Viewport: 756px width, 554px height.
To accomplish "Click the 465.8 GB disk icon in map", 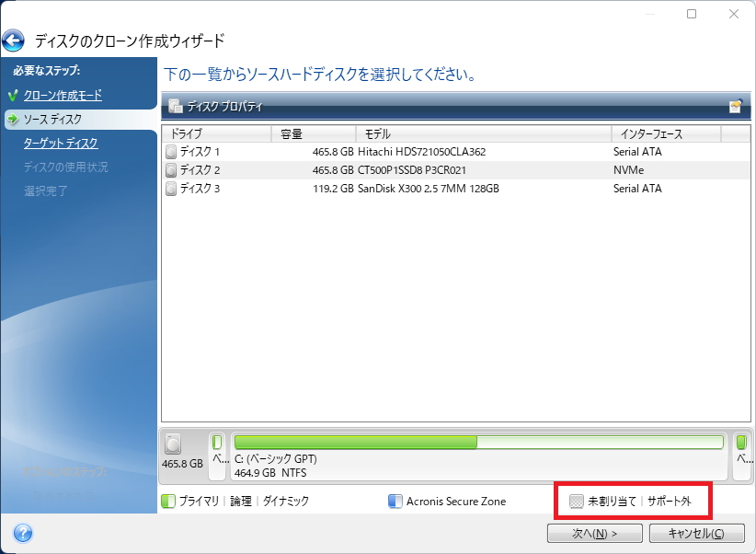I will point(173,444).
